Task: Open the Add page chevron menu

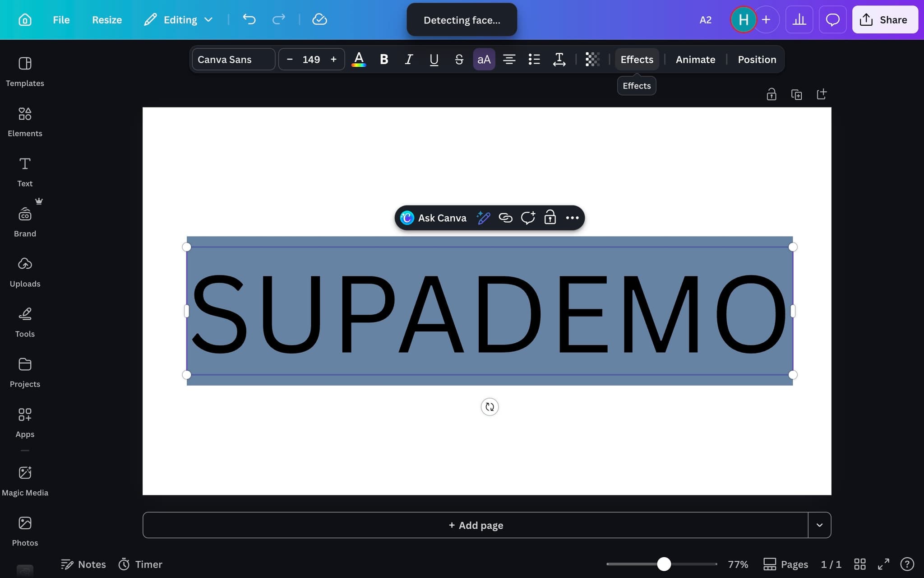Action: click(819, 525)
